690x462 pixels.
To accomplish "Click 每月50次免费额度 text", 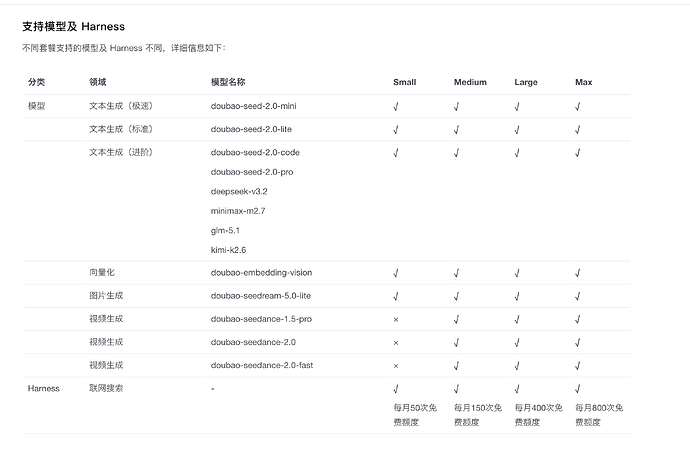I will [415, 415].
